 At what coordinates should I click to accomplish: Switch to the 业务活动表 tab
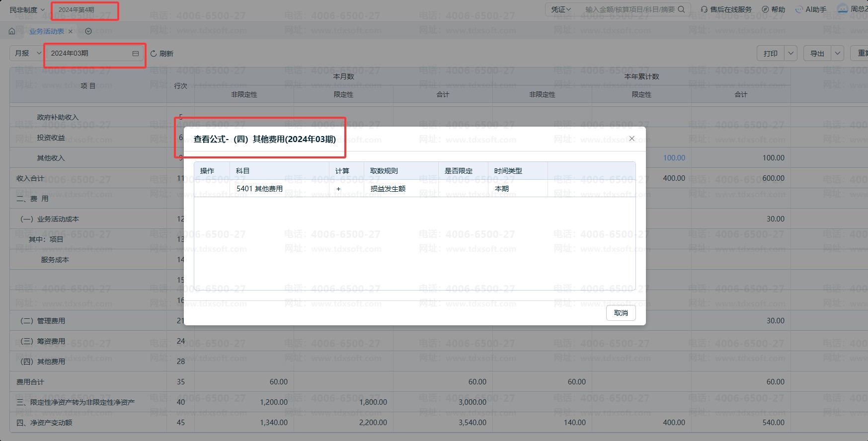[x=47, y=31]
